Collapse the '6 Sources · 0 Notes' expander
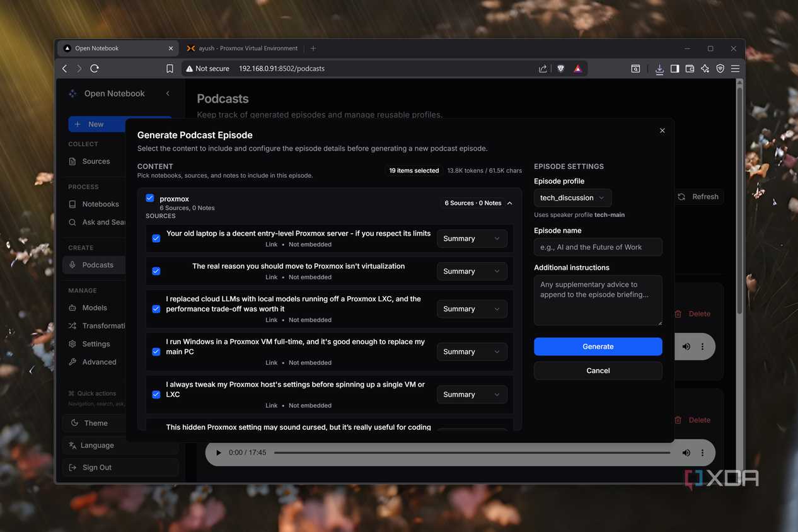Viewport: 798px width, 532px height. tap(478, 203)
